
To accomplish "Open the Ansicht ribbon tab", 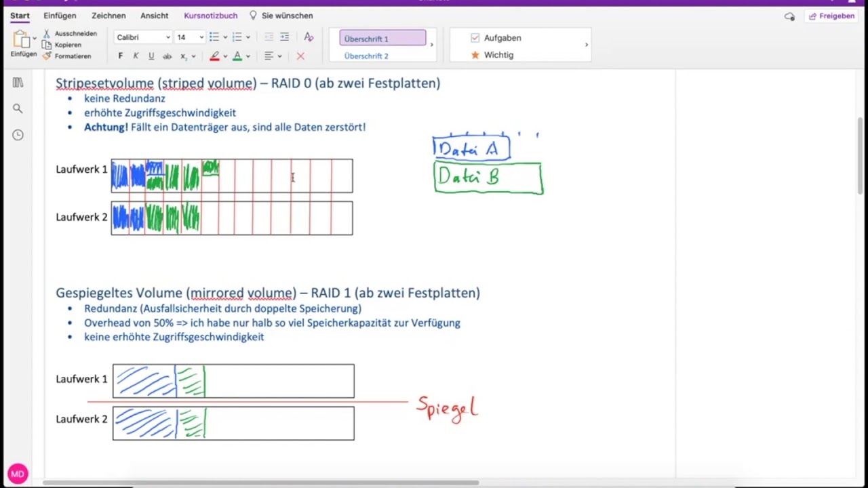I will point(155,16).
